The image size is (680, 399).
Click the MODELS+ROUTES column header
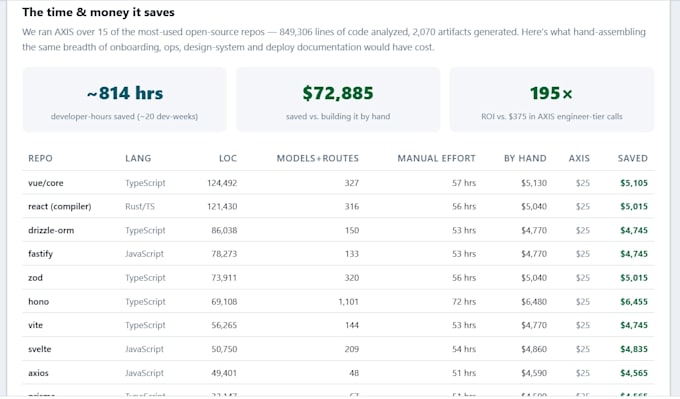318,158
